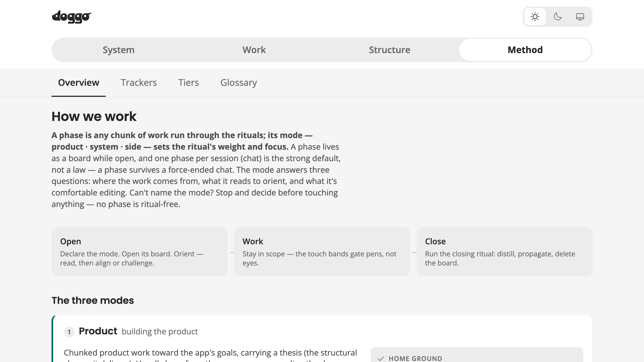
Task: Click the Close step card
Action: [x=504, y=252]
